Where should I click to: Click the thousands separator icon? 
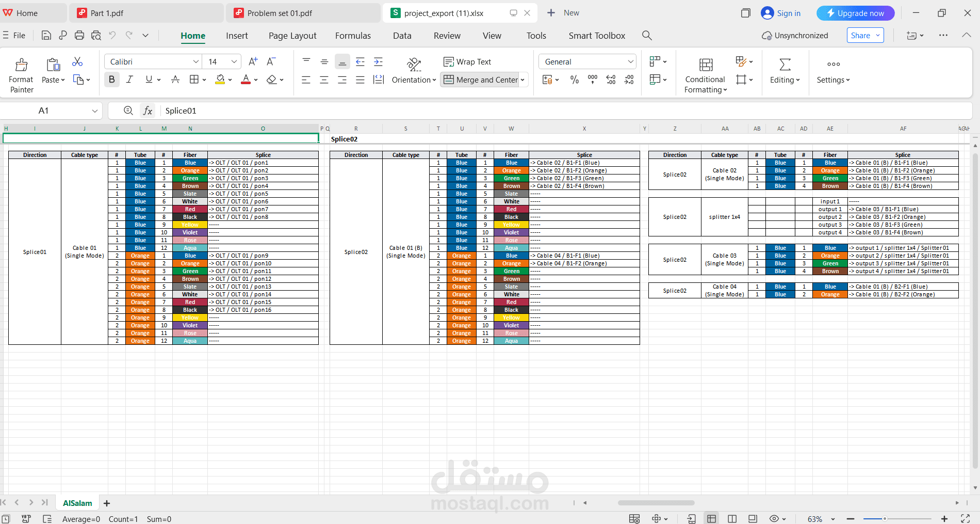pos(593,80)
